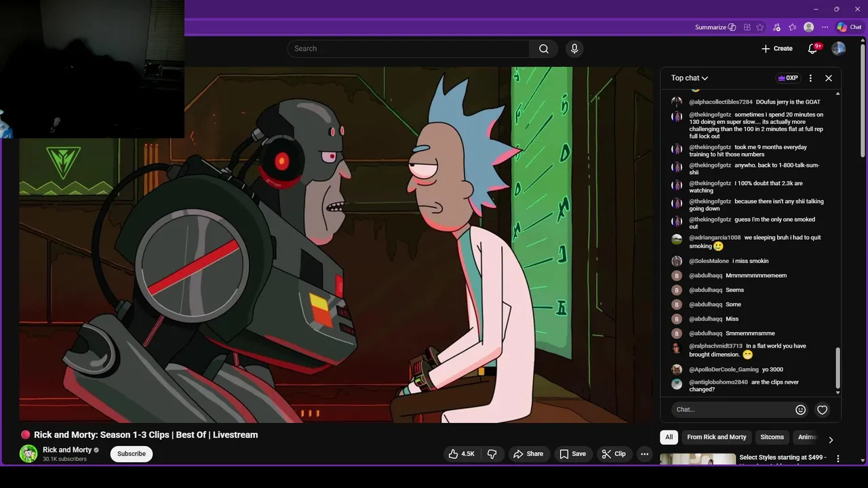868x488 pixels.
Task: Open favorites list icon
Action: pyautogui.click(x=792, y=27)
